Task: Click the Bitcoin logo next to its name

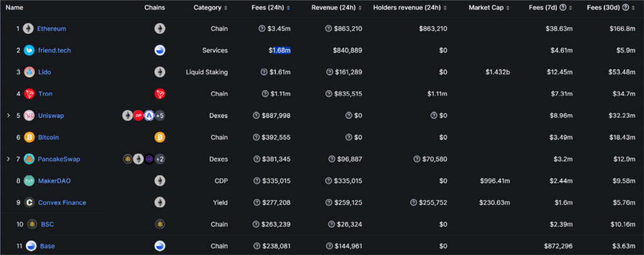Action: tap(29, 138)
